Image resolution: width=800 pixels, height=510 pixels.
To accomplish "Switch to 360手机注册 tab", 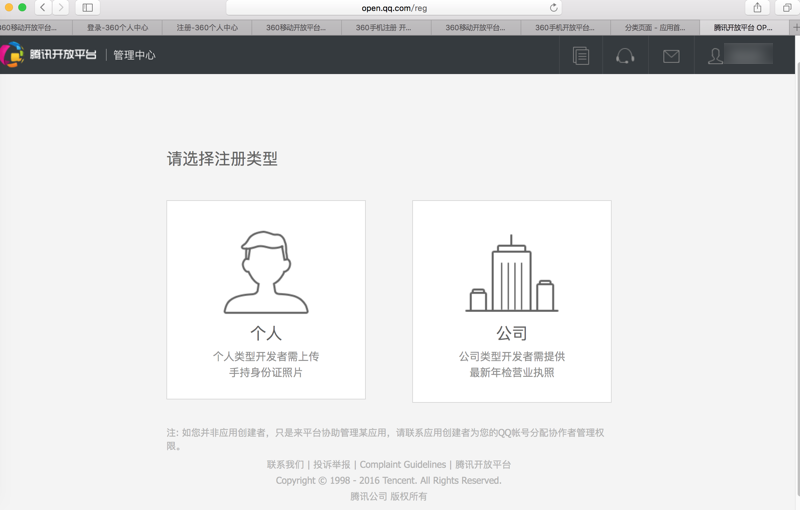I will click(x=386, y=28).
